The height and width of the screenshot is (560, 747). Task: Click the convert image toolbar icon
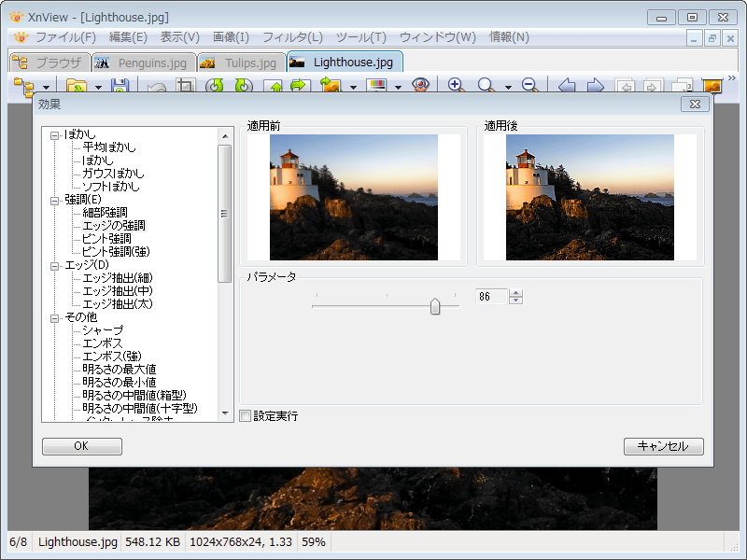(x=331, y=86)
